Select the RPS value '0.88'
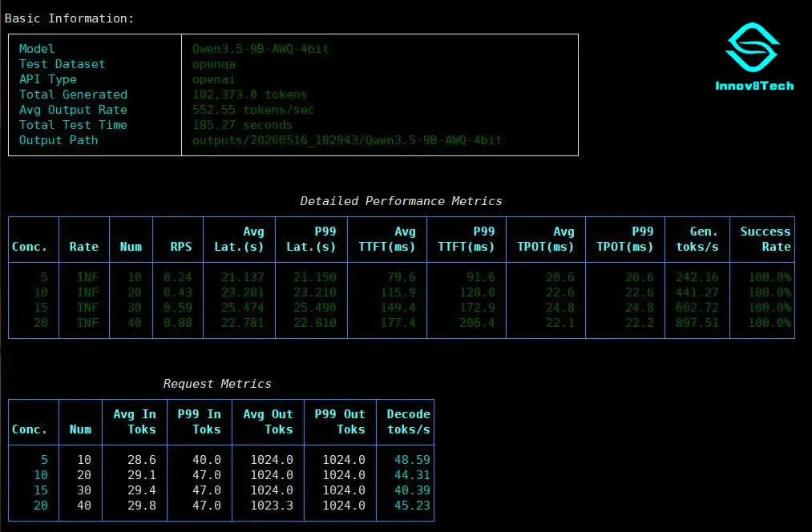This screenshot has width=812, height=532. [x=178, y=323]
